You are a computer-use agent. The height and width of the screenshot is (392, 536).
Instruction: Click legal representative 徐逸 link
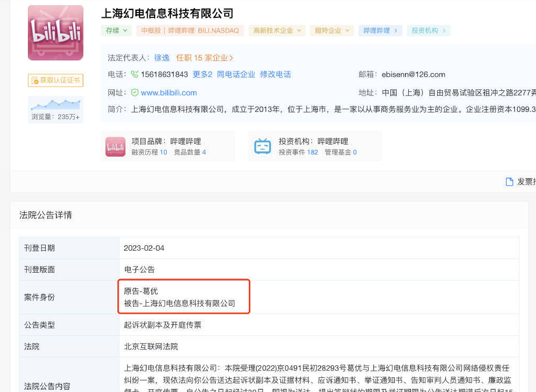click(x=162, y=58)
